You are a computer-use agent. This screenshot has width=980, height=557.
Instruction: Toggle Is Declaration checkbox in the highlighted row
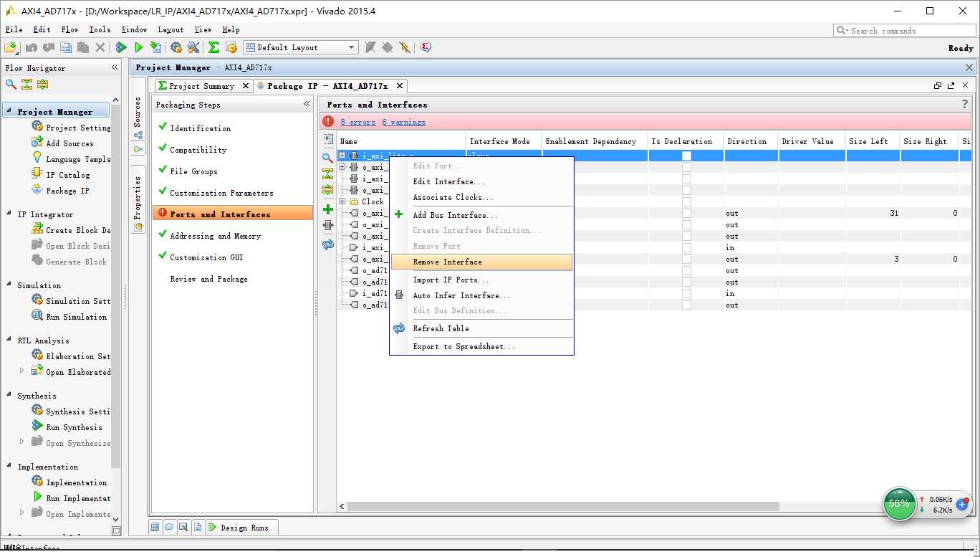tap(686, 156)
